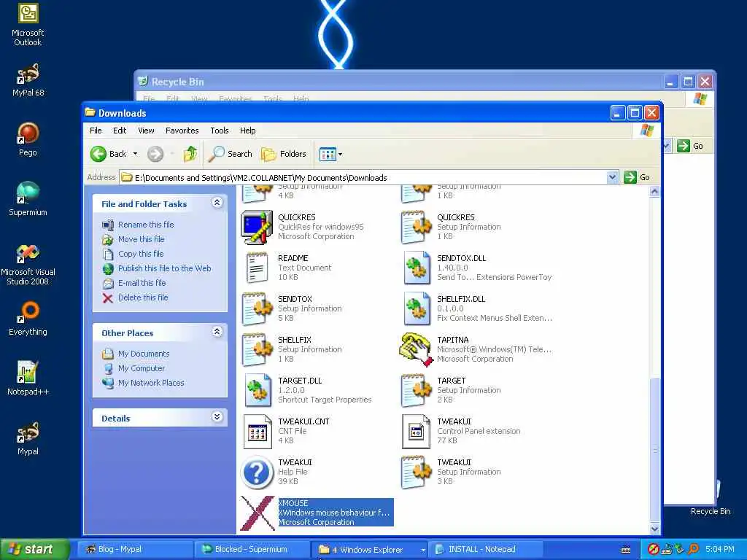
Task: Collapse the Other Places panel
Action: coord(217,332)
